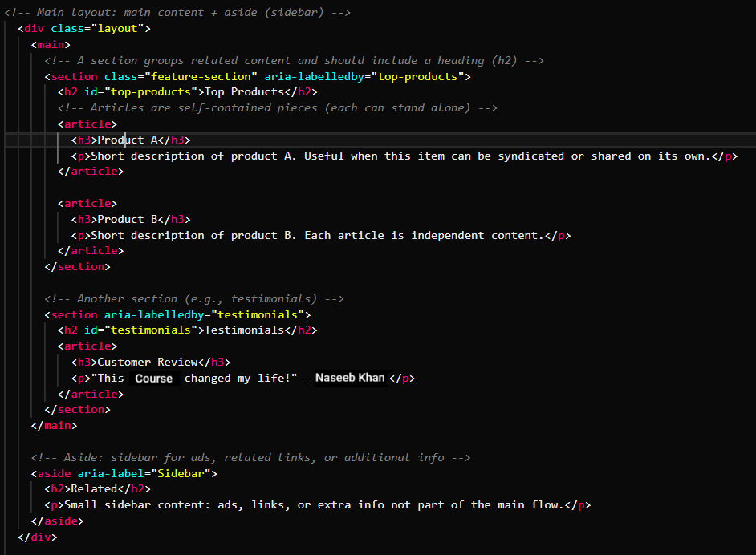Click the highlighted word 'Course'
Screen dimensions: 756x555
(154, 379)
